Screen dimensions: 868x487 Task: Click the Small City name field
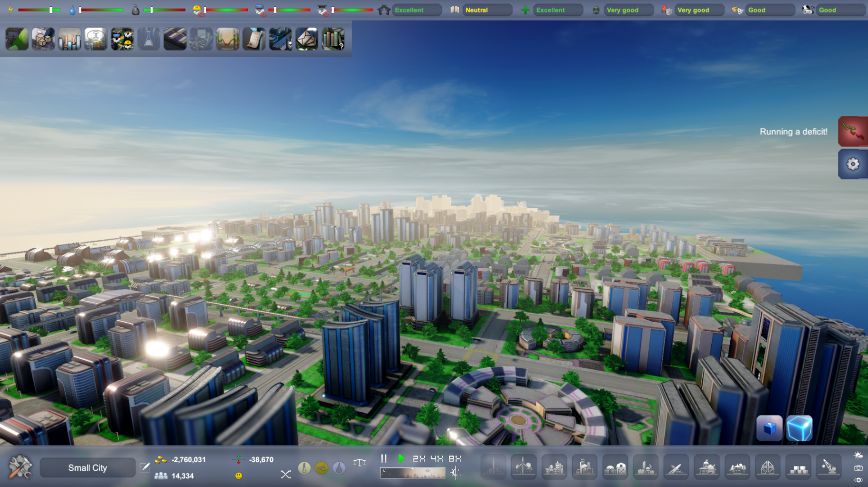click(88, 467)
